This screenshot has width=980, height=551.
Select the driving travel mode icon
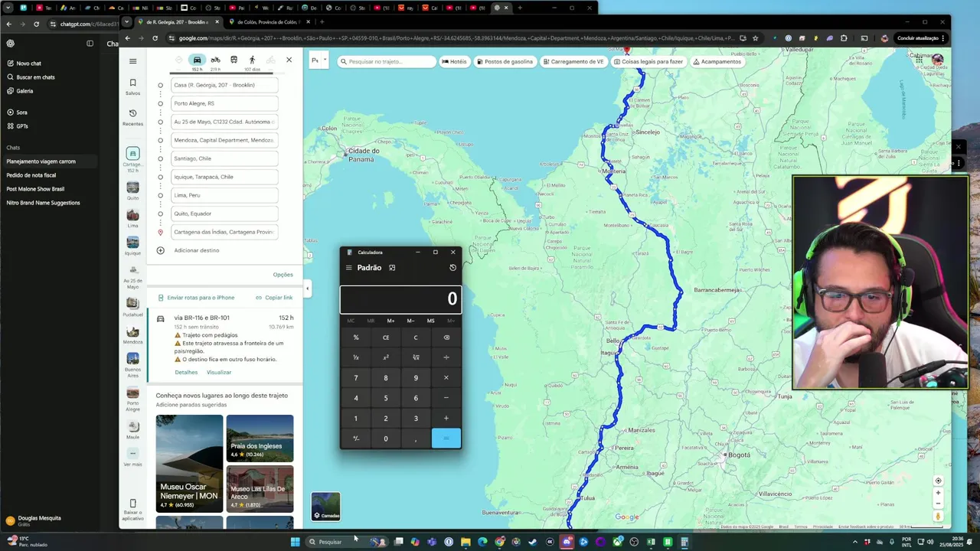pos(197,60)
